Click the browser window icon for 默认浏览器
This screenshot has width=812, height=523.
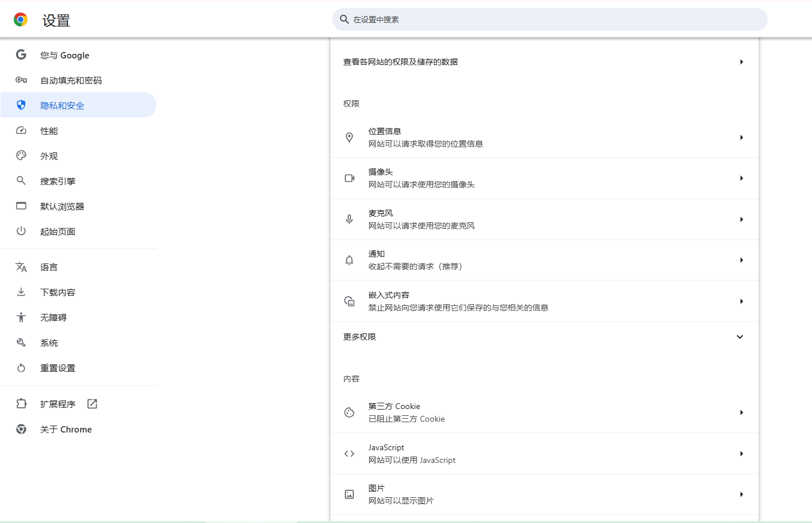click(21, 206)
